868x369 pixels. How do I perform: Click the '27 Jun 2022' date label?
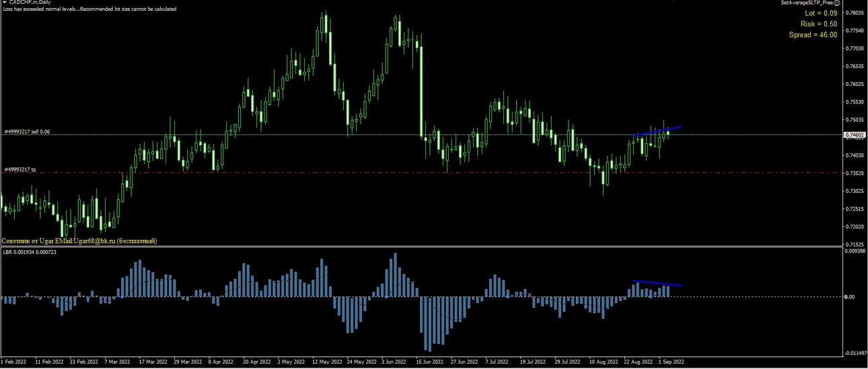(464, 362)
